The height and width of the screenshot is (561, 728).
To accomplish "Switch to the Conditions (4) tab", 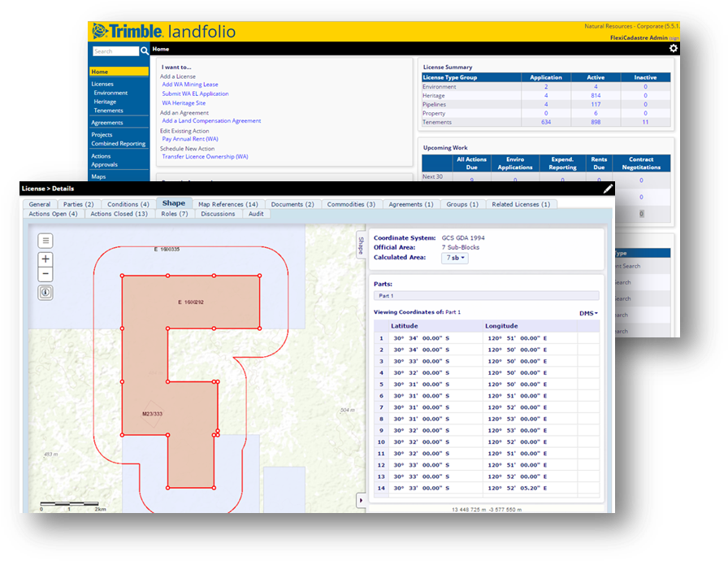I will 128,204.
